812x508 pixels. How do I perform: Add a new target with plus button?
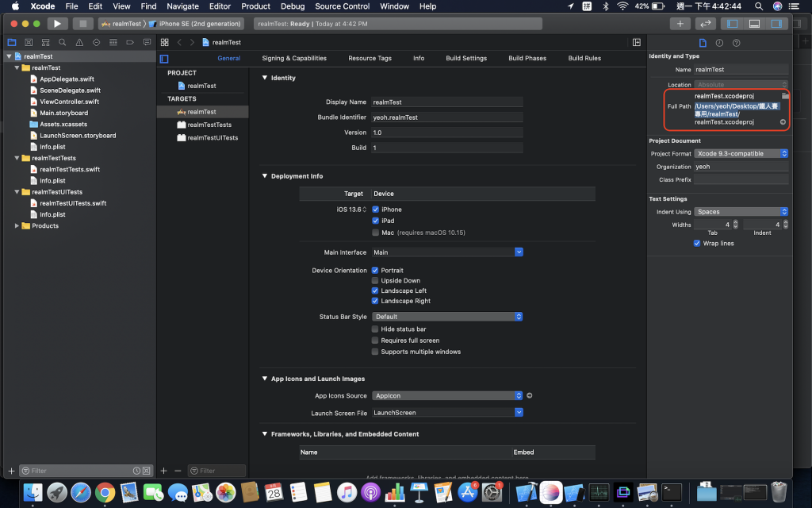click(163, 471)
